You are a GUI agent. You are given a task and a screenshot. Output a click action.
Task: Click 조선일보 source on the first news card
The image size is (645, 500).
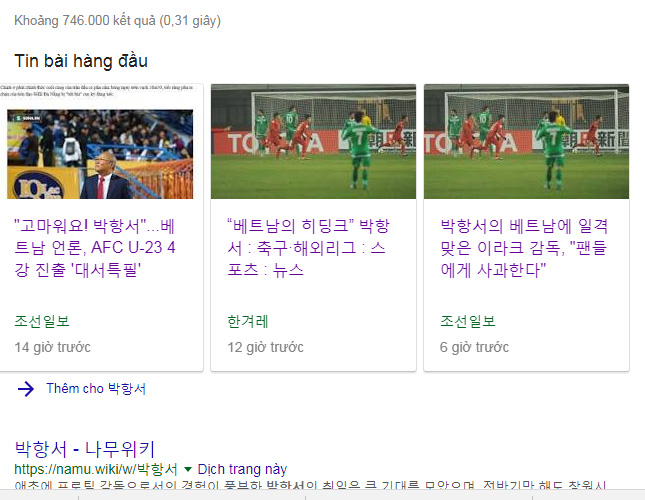[x=42, y=321]
